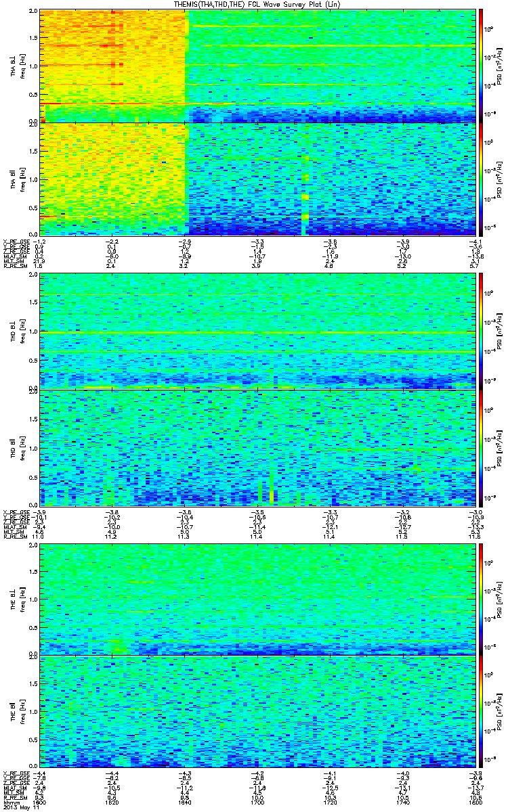Click the 1700 time tick label at bottom

[257, 803]
